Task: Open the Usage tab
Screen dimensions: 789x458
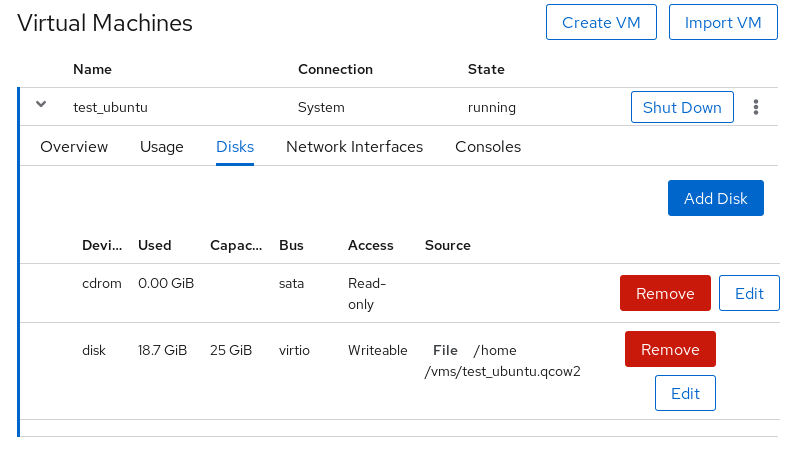Action: [162, 147]
